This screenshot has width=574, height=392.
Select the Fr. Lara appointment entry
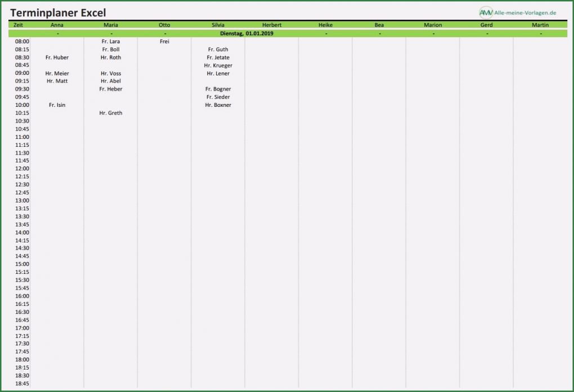point(110,41)
